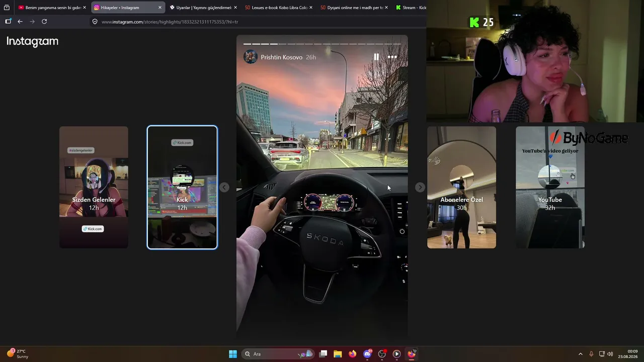This screenshot has height=362, width=644.
Task: Open Firefox from the taskbar
Action: point(352,354)
